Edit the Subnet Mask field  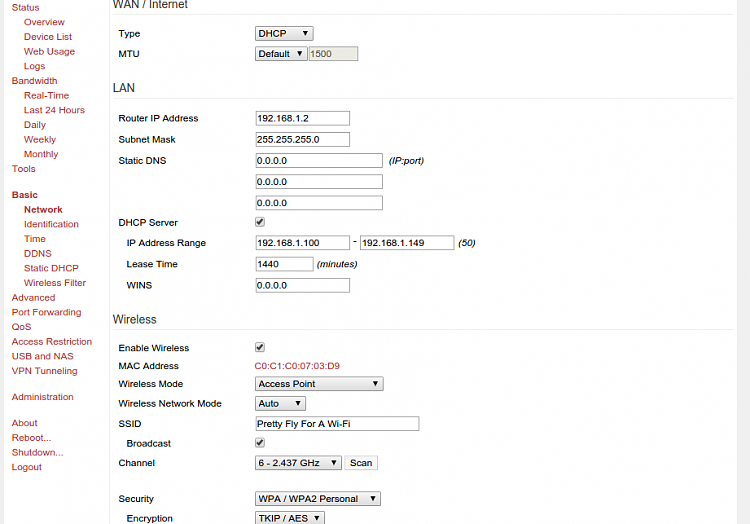302,140
